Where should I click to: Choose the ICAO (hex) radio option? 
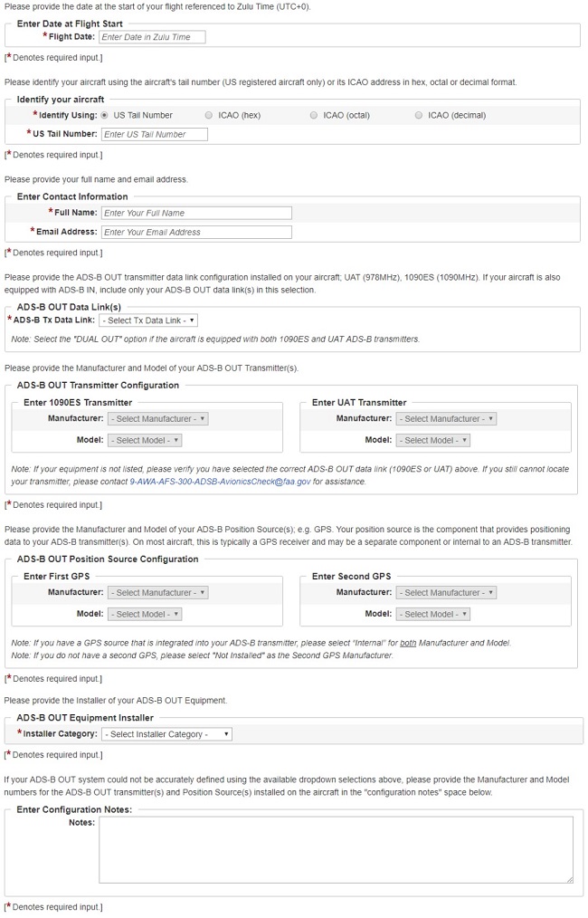(209, 115)
